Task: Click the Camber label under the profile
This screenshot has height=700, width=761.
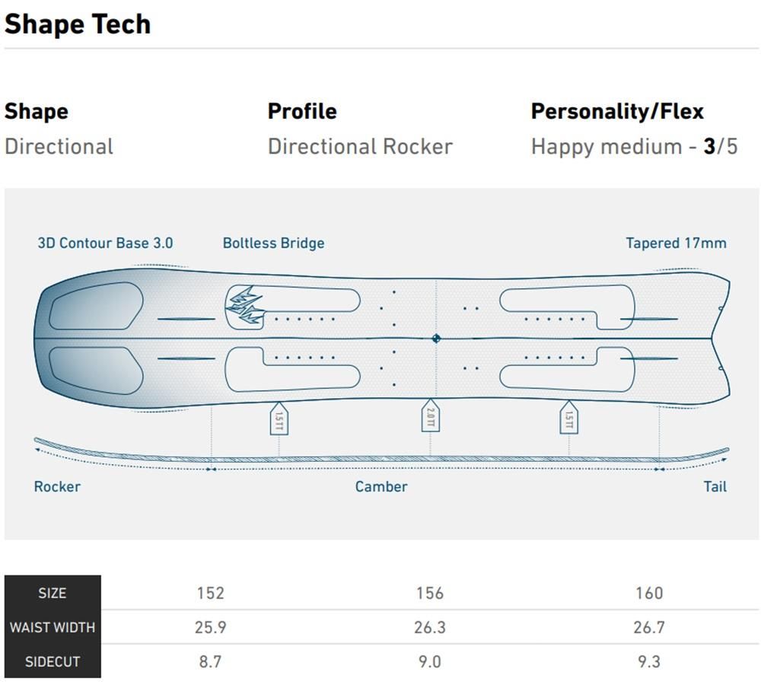Action: (x=381, y=486)
